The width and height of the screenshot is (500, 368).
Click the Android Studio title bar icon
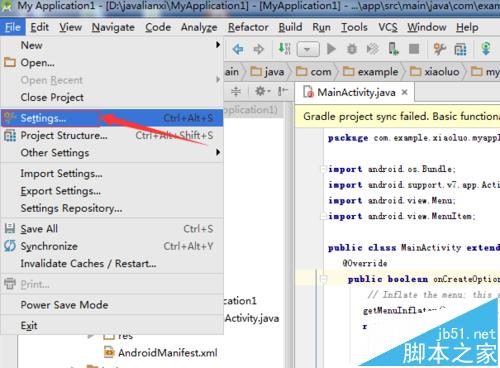[7, 6]
